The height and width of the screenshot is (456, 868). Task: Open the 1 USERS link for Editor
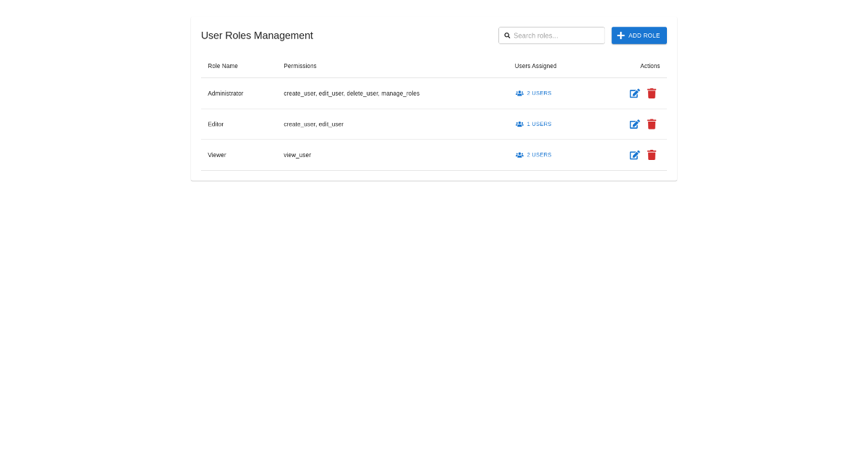[539, 124]
